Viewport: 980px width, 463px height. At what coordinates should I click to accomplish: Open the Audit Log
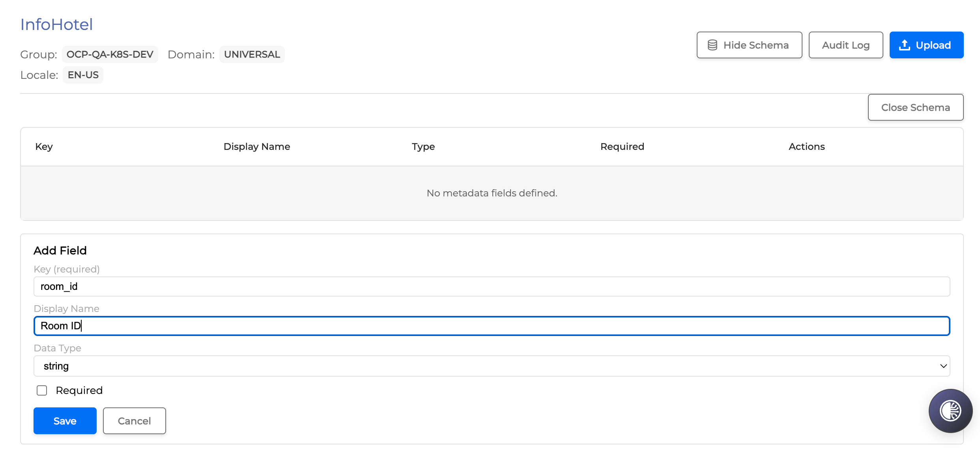pos(845,45)
